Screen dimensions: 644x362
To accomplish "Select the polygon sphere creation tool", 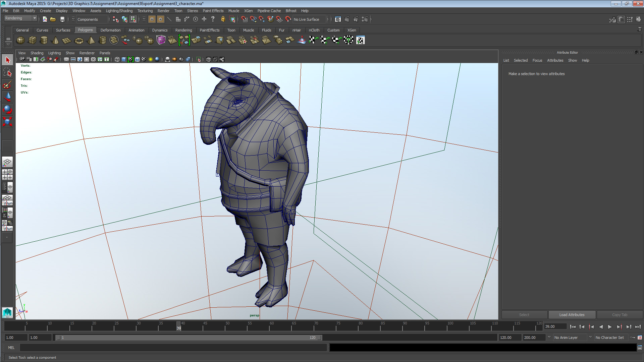I will [x=20, y=40].
